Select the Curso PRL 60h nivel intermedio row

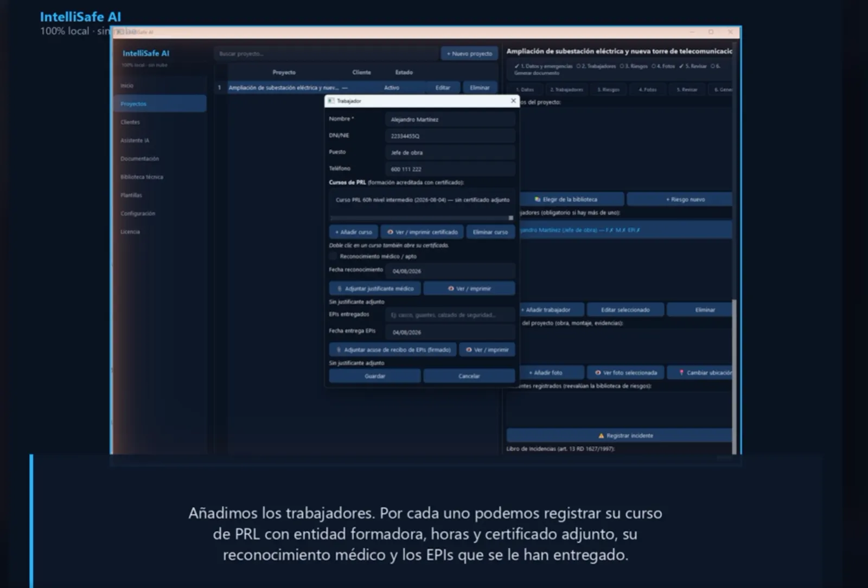click(x=422, y=200)
